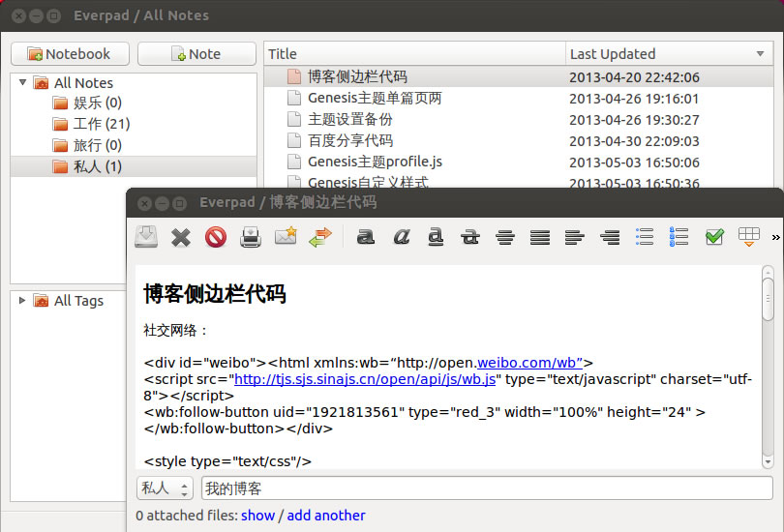Image resolution: width=784 pixels, height=532 pixels.
Task: Click the print note icon
Action: click(251, 236)
